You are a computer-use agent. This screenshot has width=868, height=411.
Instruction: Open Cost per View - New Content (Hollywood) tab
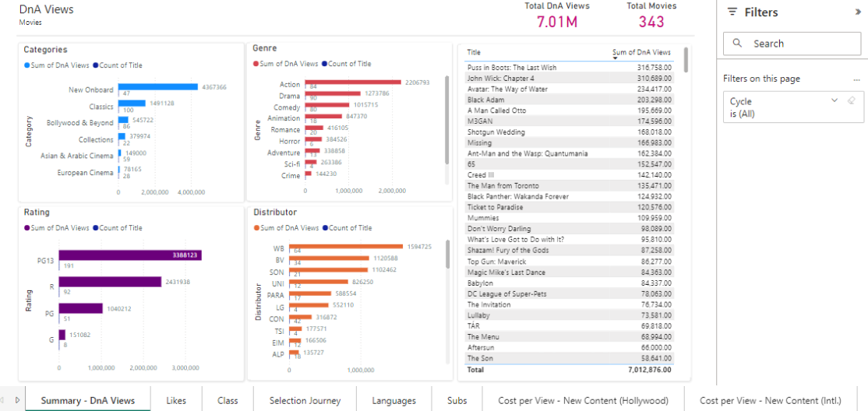tap(583, 401)
